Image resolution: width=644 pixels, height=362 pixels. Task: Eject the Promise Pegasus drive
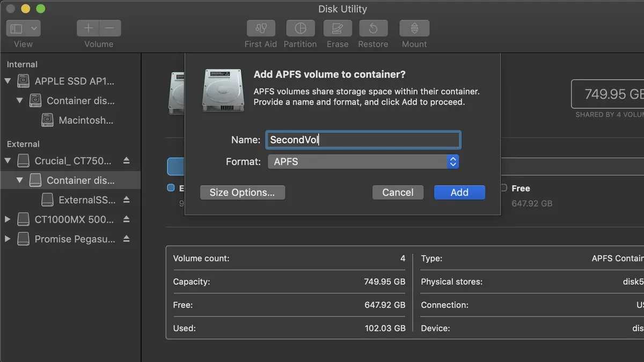127,239
